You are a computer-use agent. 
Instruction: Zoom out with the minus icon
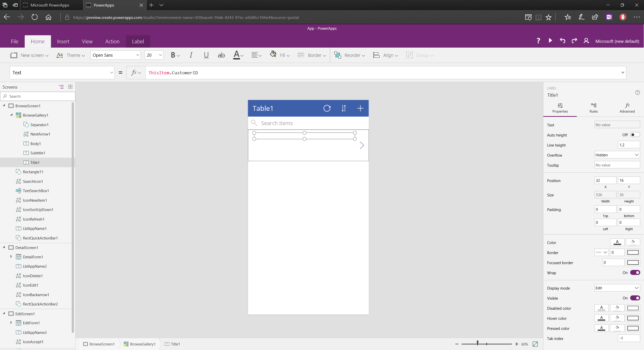pos(457,344)
